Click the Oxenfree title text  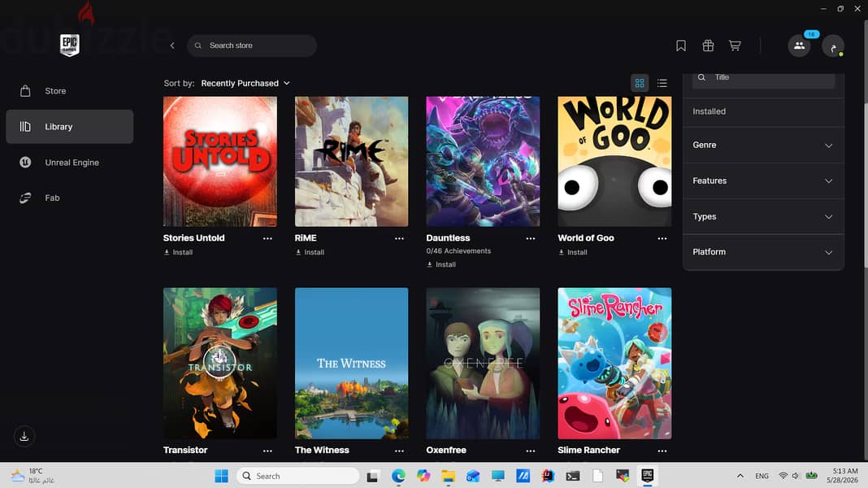[446, 451]
